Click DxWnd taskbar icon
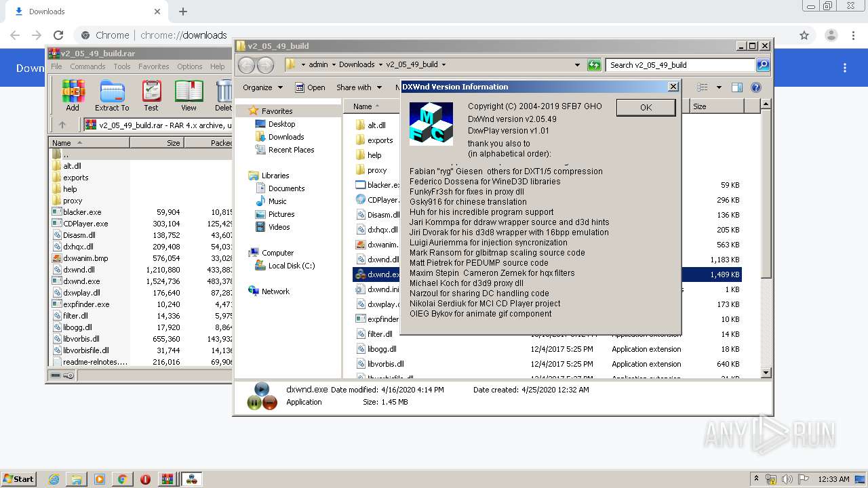The width and height of the screenshot is (868, 488). point(191,479)
